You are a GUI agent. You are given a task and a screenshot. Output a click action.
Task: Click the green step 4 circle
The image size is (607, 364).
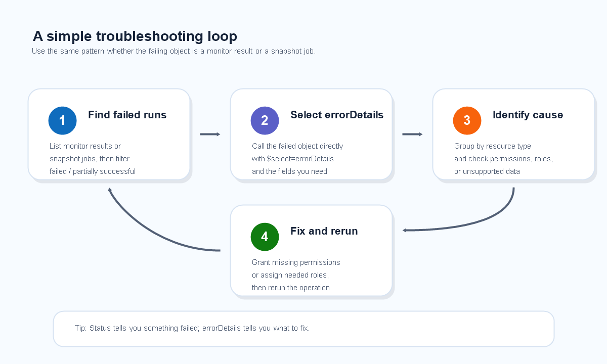click(265, 237)
